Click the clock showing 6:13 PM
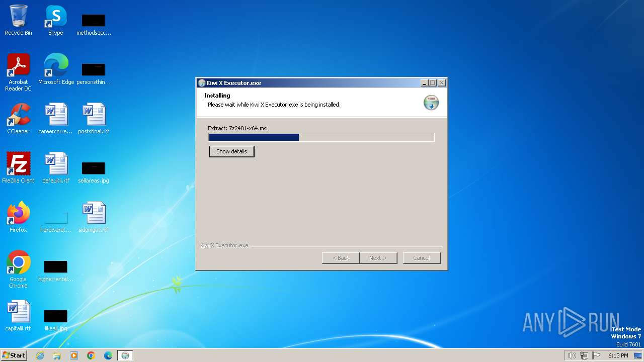This screenshot has width=644, height=362. (x=618, y=355)
